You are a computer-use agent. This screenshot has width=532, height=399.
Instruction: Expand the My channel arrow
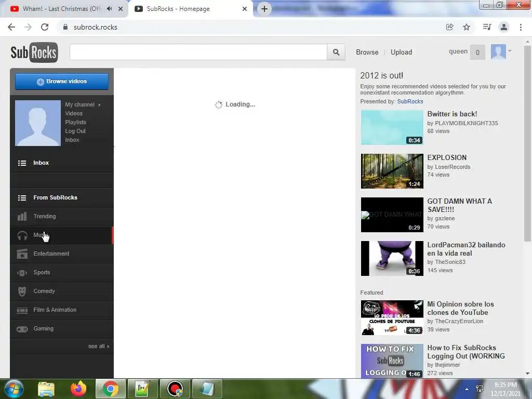tap(99, 105)
